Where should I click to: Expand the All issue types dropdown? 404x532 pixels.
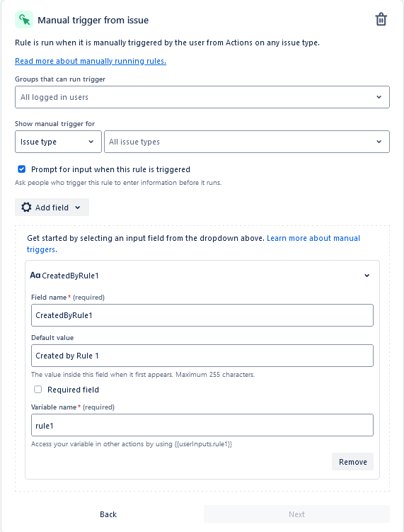247,142
